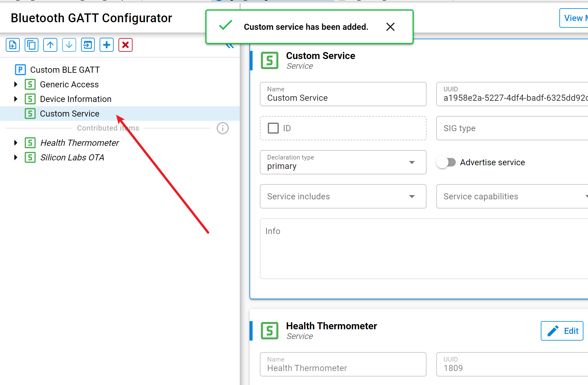Expand the Generic Access tree node
The image size is (588, 385).
pos(16,84)
